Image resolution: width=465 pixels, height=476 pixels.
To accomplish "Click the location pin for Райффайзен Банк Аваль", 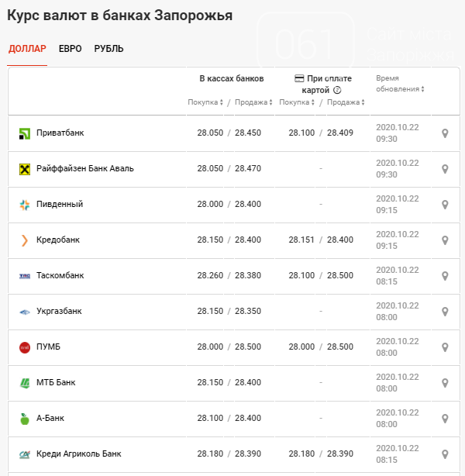I will [445, 169].
